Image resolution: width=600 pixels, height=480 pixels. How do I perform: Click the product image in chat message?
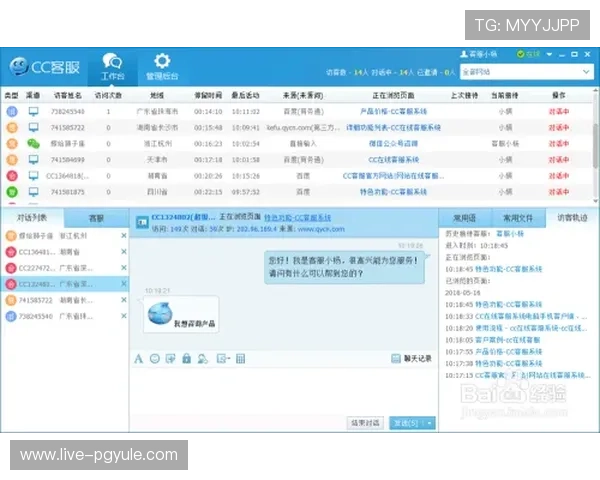[160, 314]
